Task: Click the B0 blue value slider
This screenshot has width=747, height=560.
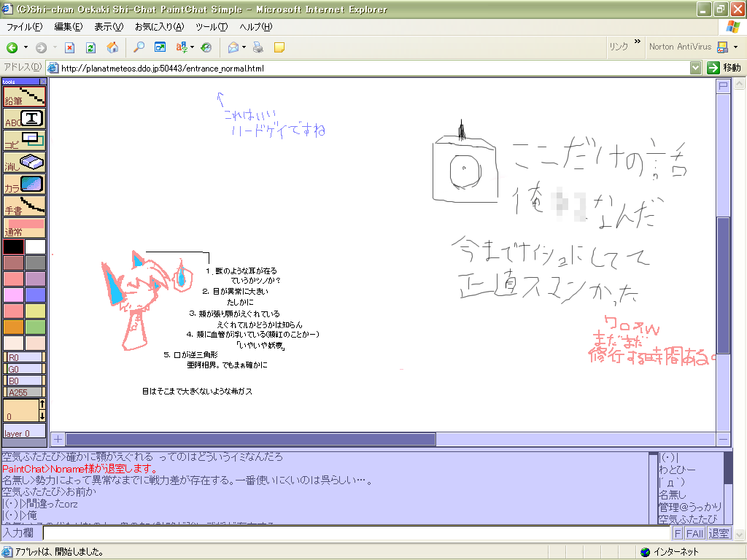Action: coord(24,381)
